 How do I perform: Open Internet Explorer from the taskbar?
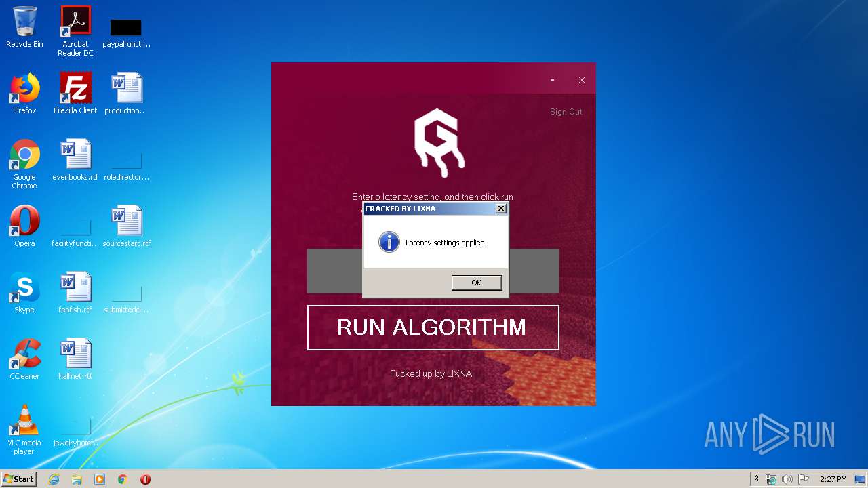54,479
